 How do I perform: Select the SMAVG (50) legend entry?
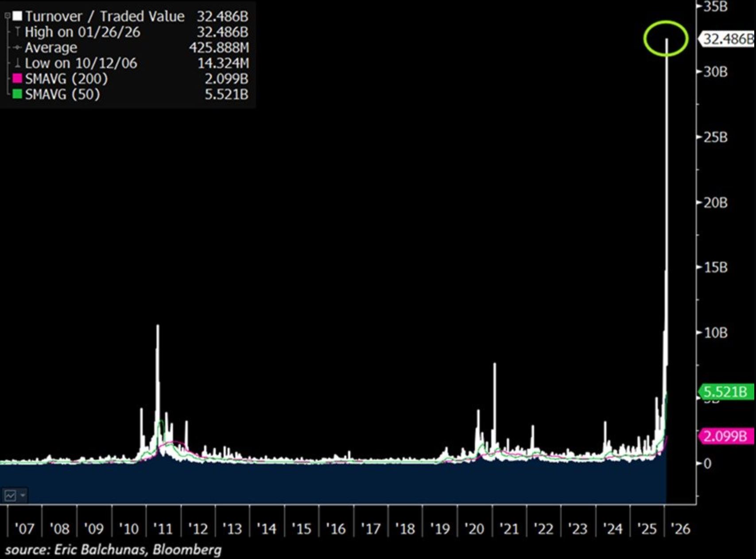(x=62, y=94)
